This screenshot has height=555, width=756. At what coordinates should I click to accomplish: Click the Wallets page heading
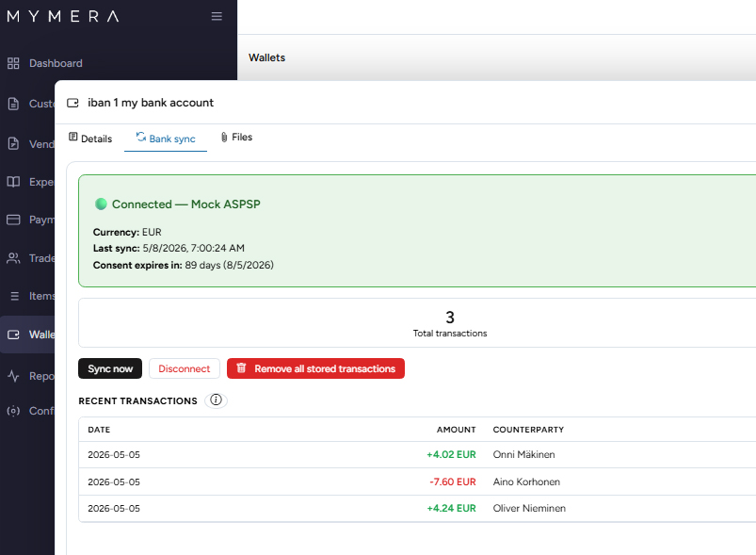pos(266,57)
